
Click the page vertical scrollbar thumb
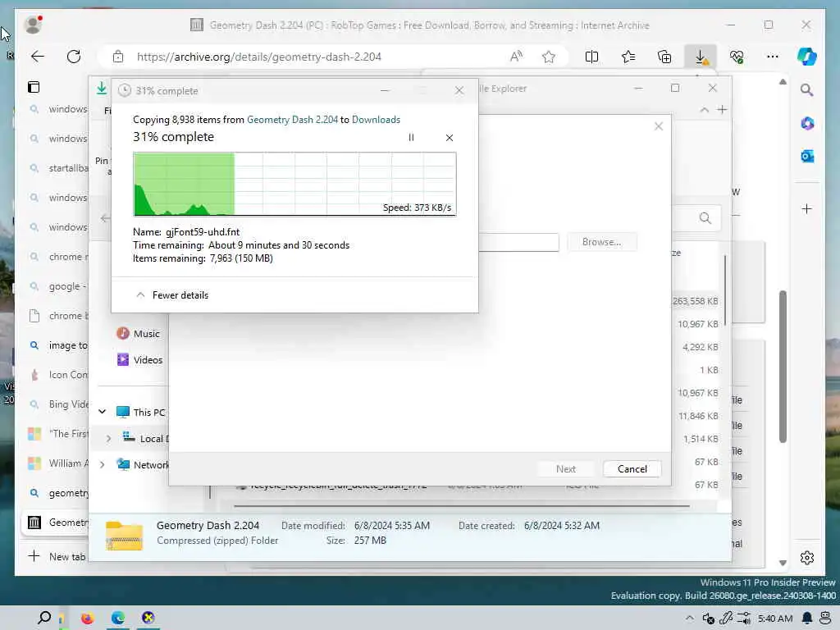pos(783,367)
